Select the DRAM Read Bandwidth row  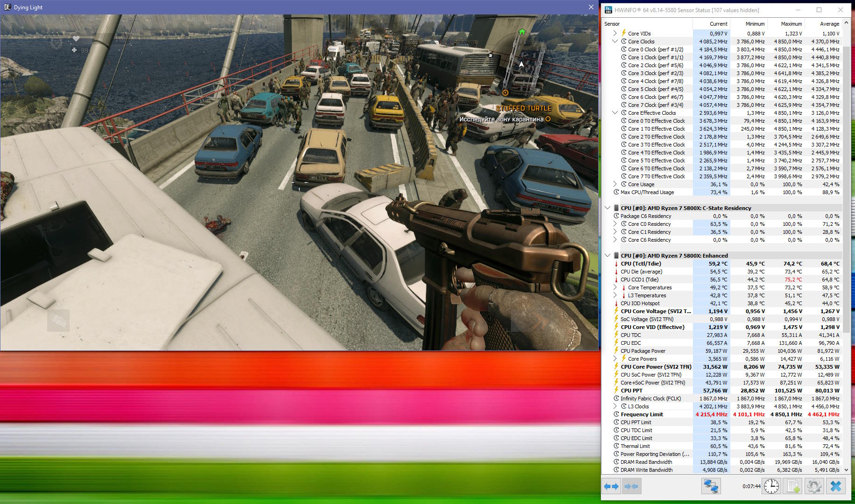pyautogui.click(x=722, y=462)
